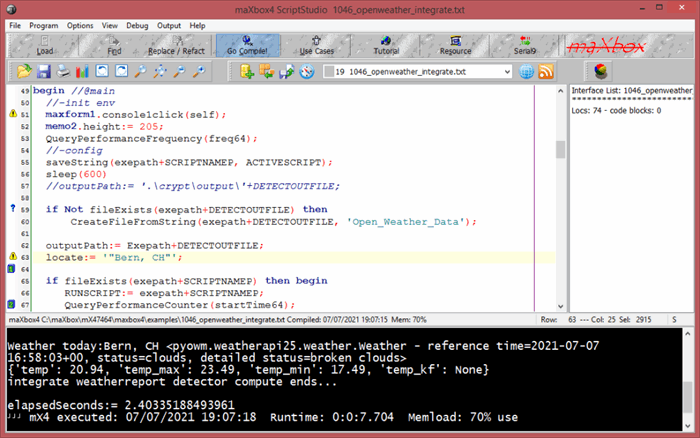Open the Tutorial button
The height and width of the screenshot is (438, 700).
click(386, 46)
